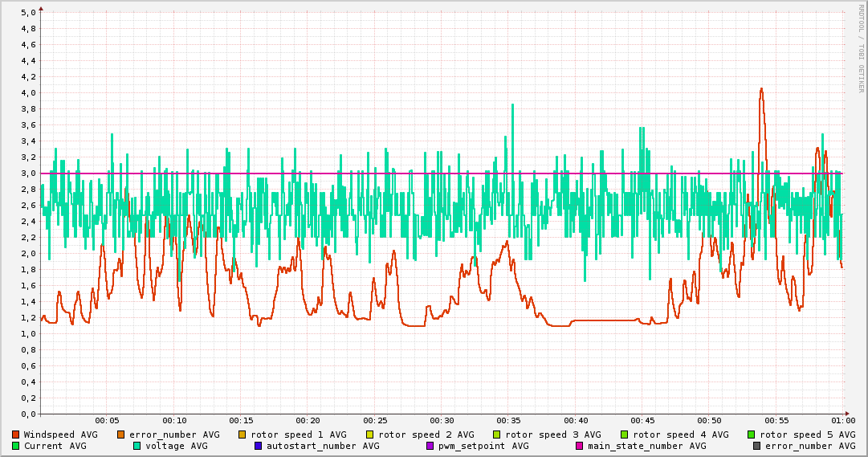Select the blue autostart_number AVG swatch
The height and width of the screenshot is (457, 868).
[x=259, y=446]
